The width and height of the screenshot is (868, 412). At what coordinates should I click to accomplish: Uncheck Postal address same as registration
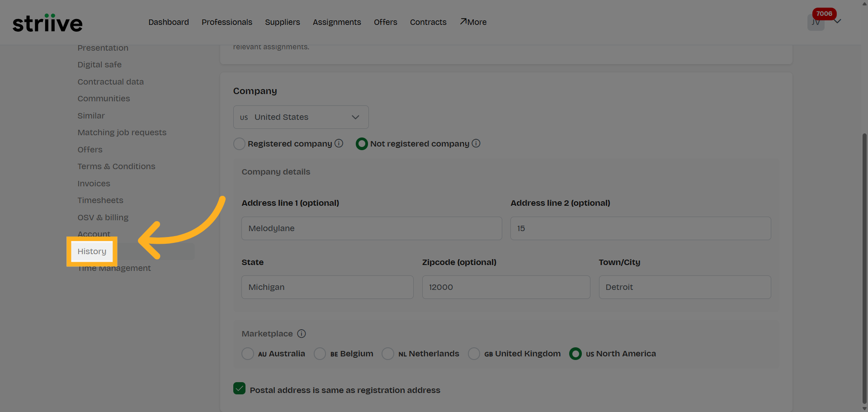(x=240, y=388)
